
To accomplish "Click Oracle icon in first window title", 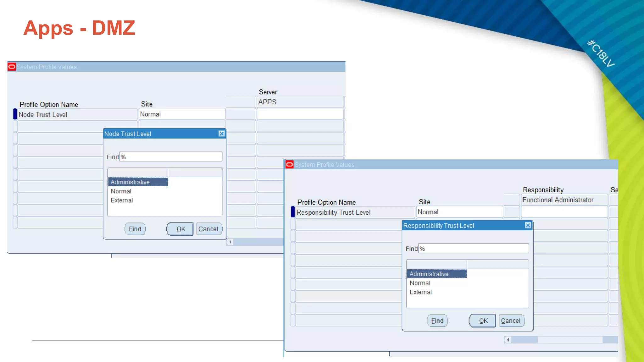I will [12, 67].
